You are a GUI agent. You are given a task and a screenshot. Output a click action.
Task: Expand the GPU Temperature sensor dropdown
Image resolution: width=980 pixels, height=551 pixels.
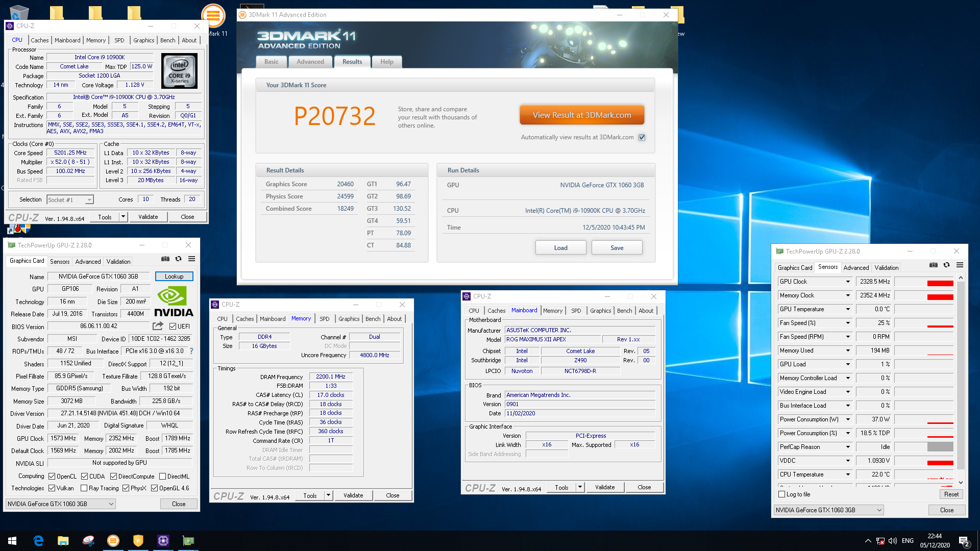click(x=848, y=309)
